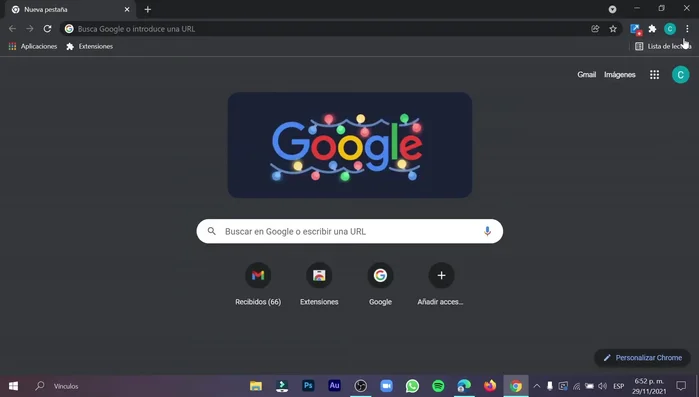This screenshot has width=699, height=397.
Task: Open the Google apps grid
Action: coord(654,75)
